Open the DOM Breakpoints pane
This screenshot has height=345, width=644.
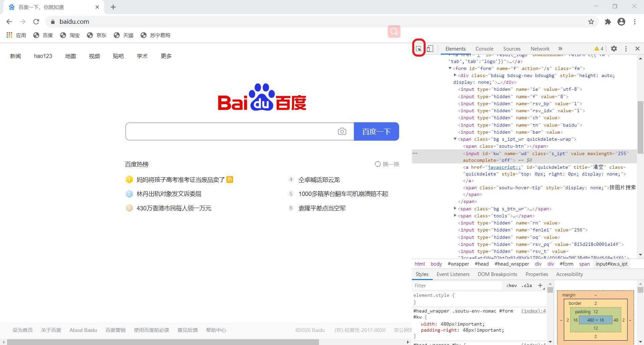click(497, 274)
